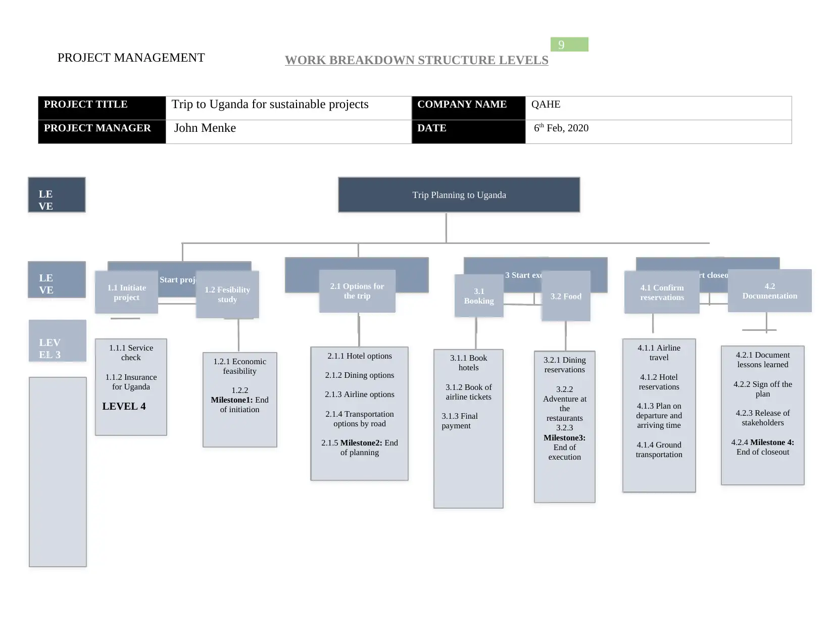Click the 'LEV EL 3' label box
Viewport: 834px width, 644px height.
(58, 341)
